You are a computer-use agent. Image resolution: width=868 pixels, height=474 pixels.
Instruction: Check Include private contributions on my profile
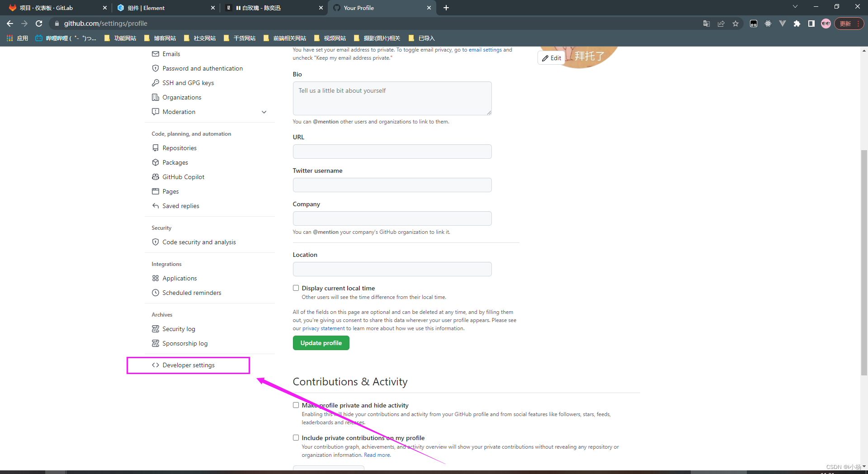pyautogui.click(x=296, y=438)
